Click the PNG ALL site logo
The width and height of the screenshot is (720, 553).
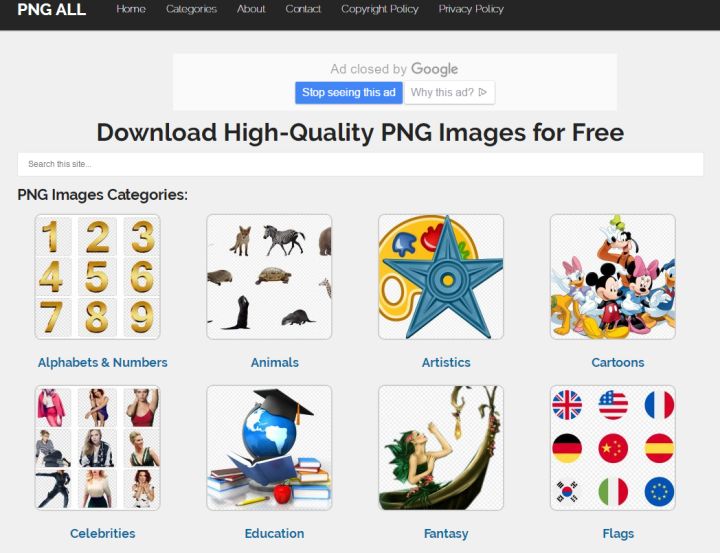(51, 9)
